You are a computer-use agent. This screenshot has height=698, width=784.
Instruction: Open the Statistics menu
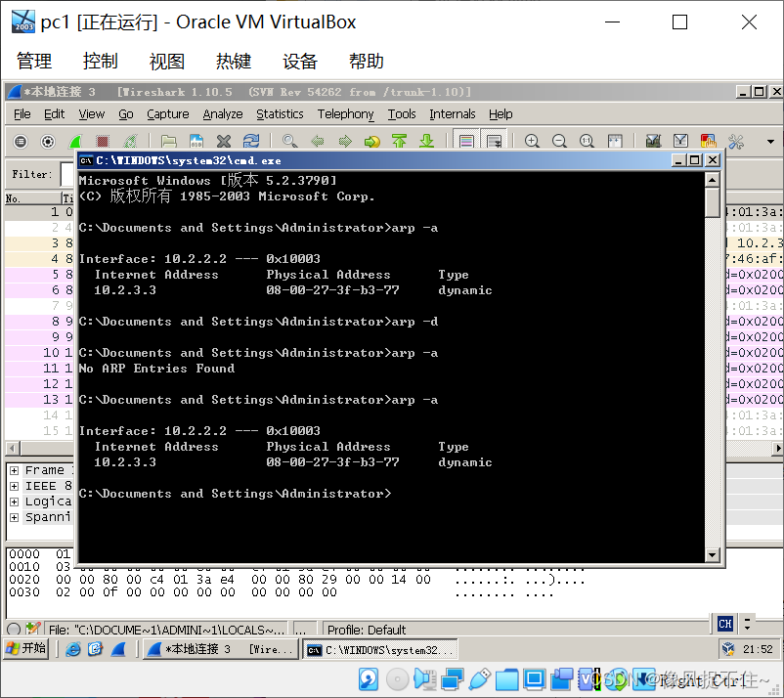[280, 114]
